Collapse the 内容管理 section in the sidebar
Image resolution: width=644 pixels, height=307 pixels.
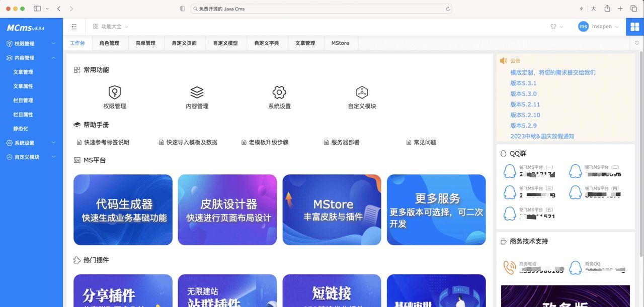(31, 58)
